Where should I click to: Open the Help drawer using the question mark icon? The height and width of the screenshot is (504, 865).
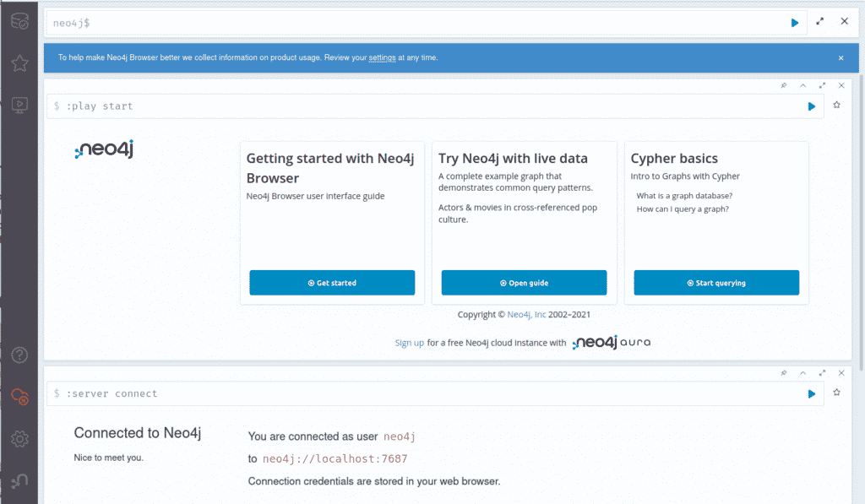[19, 355]
